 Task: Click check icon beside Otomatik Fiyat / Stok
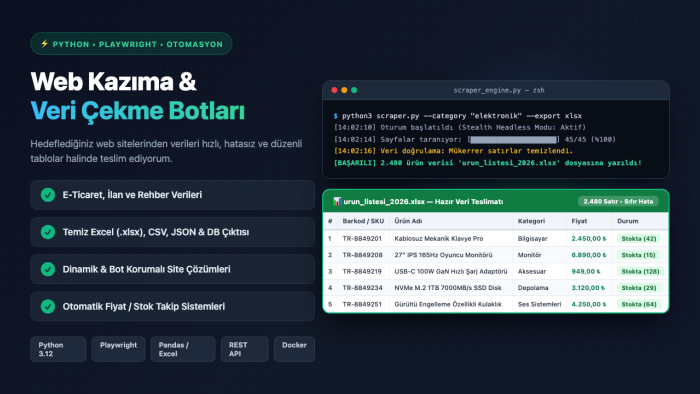coord(48,307)
